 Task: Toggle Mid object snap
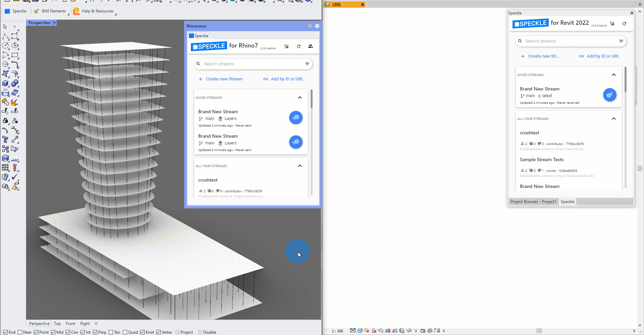57,332
